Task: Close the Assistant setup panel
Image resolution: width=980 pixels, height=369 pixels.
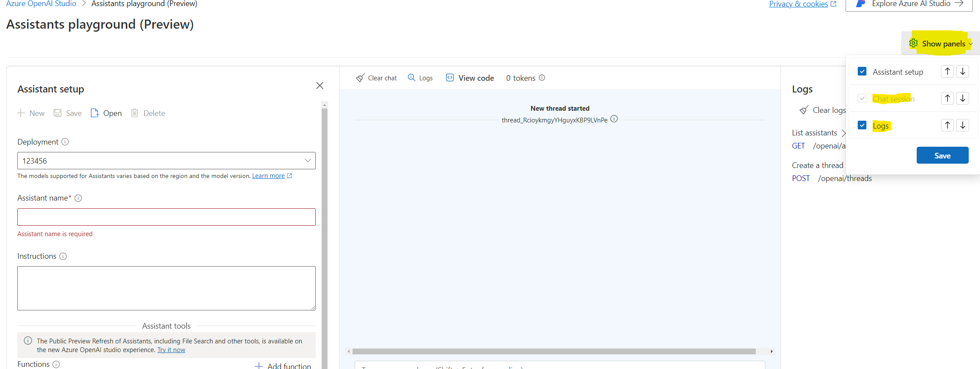Action: click(320, 86)
